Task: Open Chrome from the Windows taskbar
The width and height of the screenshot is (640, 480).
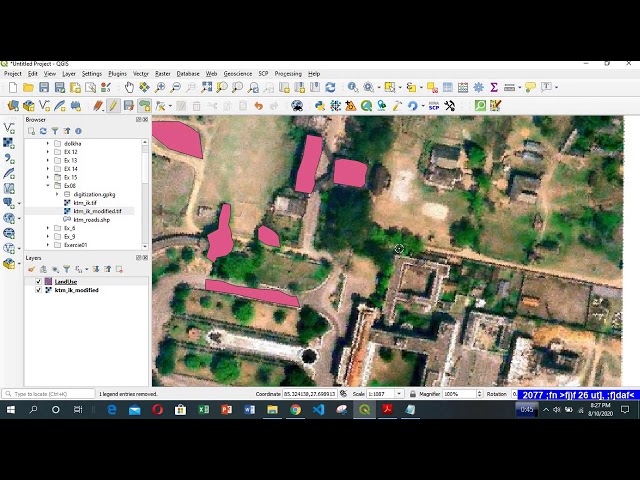Action: [296, 409]
